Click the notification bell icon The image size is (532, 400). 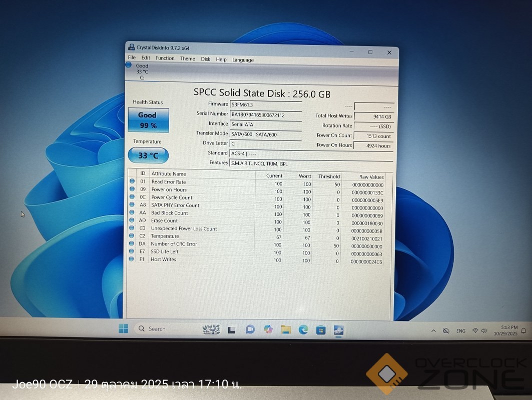click(523, 330)
